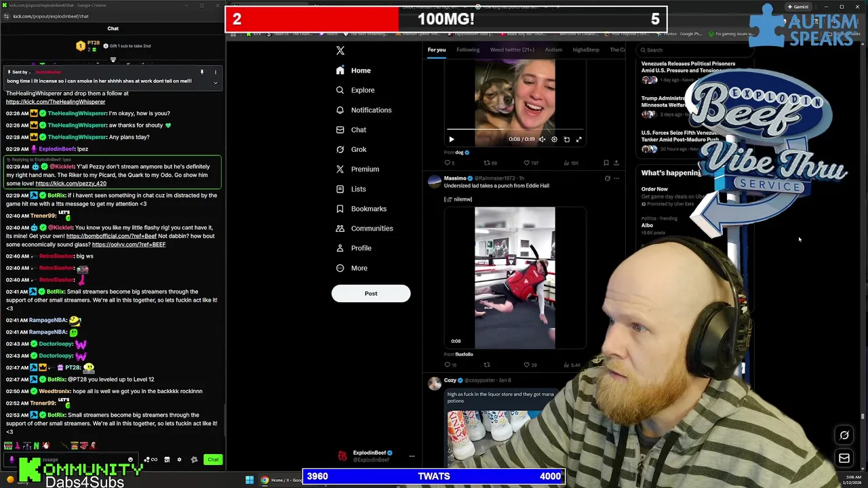Reply to Massimo's post with 15 replies
868x488 pixels.
click(x=450, y=365)
